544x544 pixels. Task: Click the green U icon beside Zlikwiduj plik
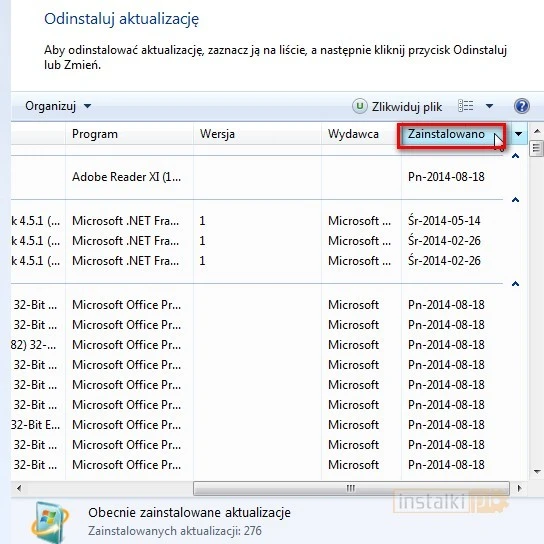[360, 106]
